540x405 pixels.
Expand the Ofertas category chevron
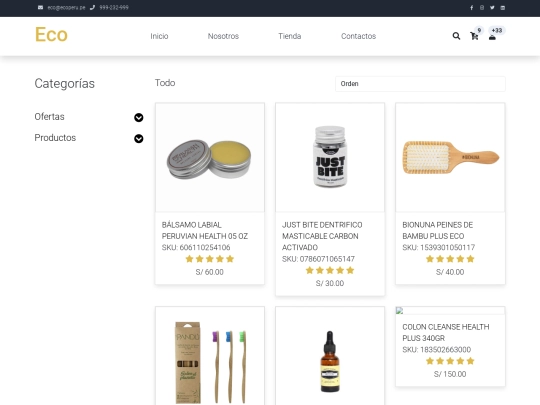138,117
